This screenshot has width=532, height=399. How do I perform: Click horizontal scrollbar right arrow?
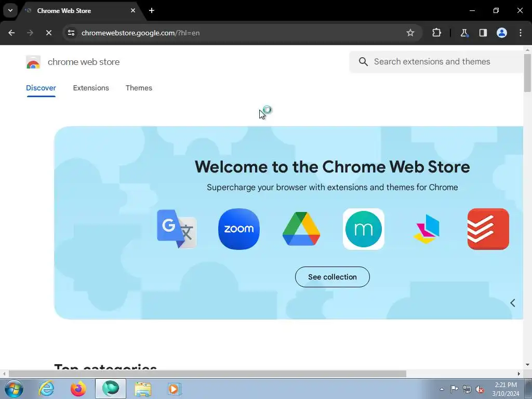[519, 374]
